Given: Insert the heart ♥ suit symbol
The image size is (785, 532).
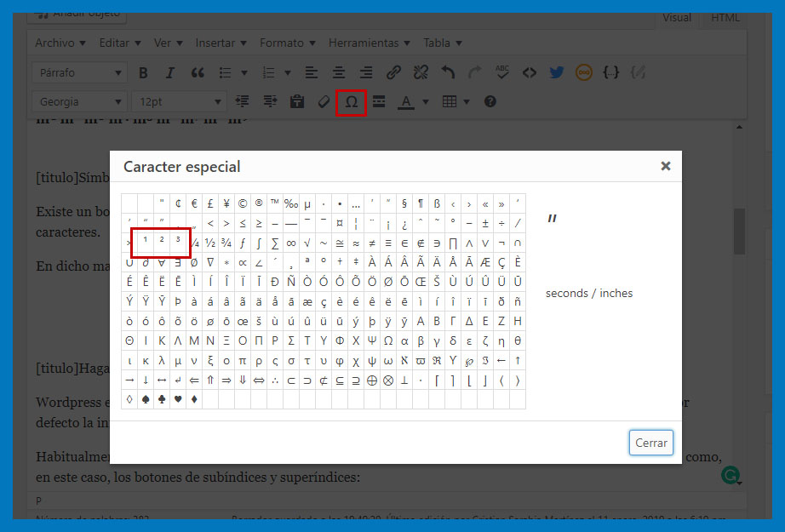Looking at the screenshot, I should pyautogui.click(x=178, y=400).
